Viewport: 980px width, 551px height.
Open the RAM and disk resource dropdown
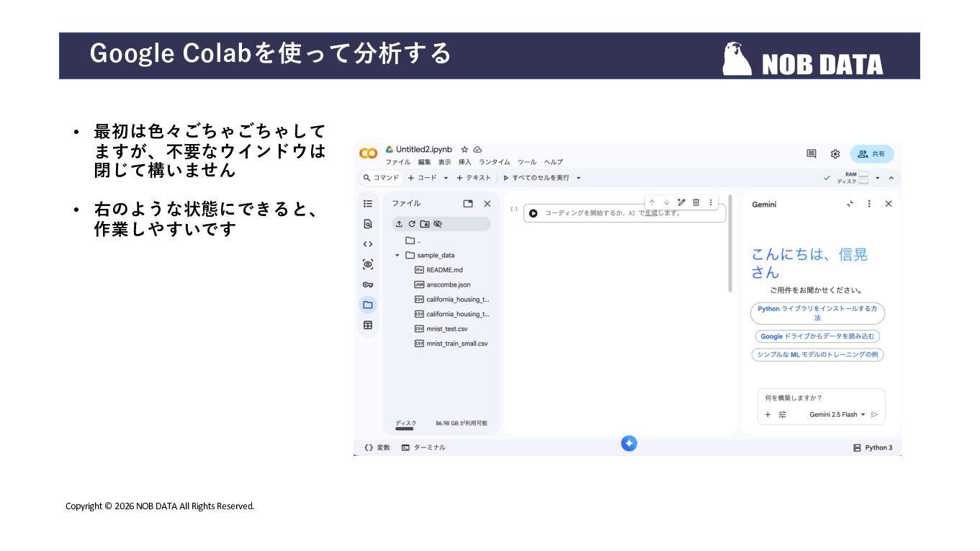[878, 178]
